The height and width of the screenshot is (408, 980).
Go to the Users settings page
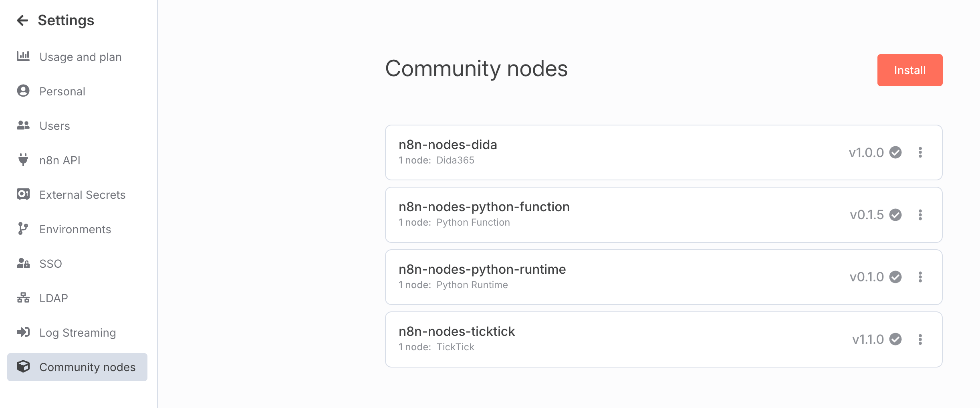click(x=54, y=126)
